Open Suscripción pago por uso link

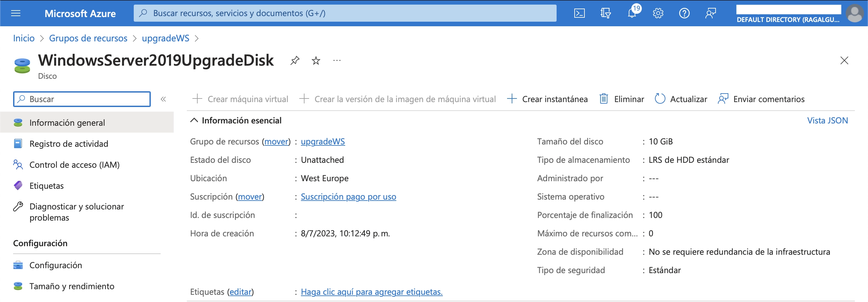(348, 197)
